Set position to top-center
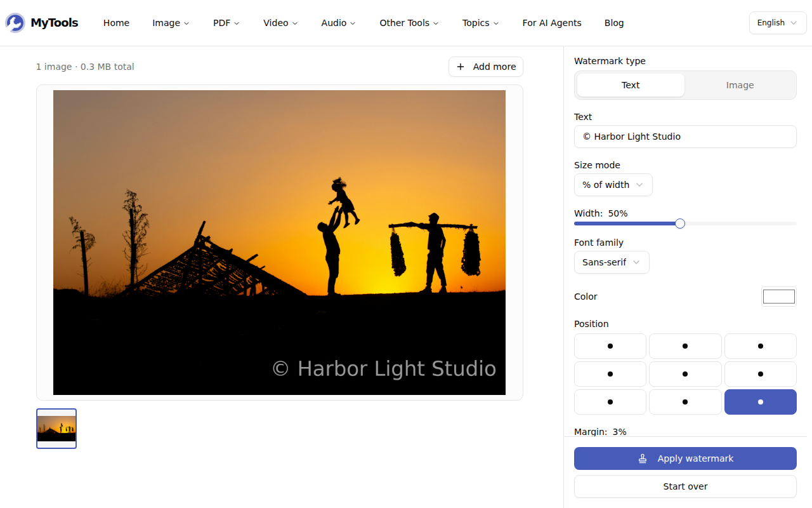The image size is (812, 508). point(685,346)
